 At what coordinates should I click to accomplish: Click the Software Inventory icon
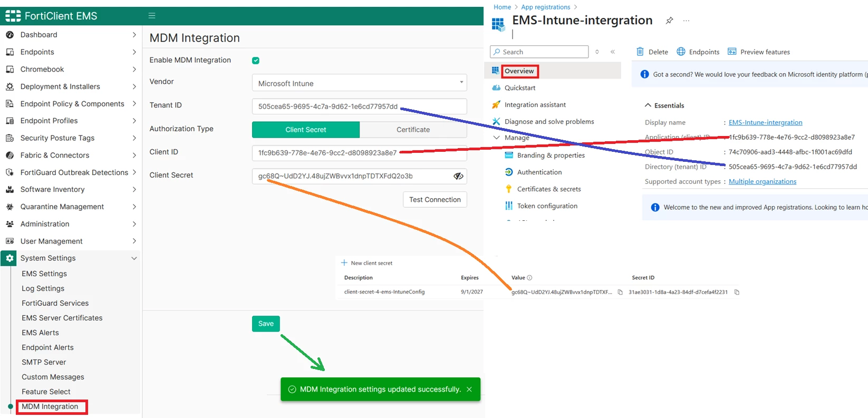[9, 190]
